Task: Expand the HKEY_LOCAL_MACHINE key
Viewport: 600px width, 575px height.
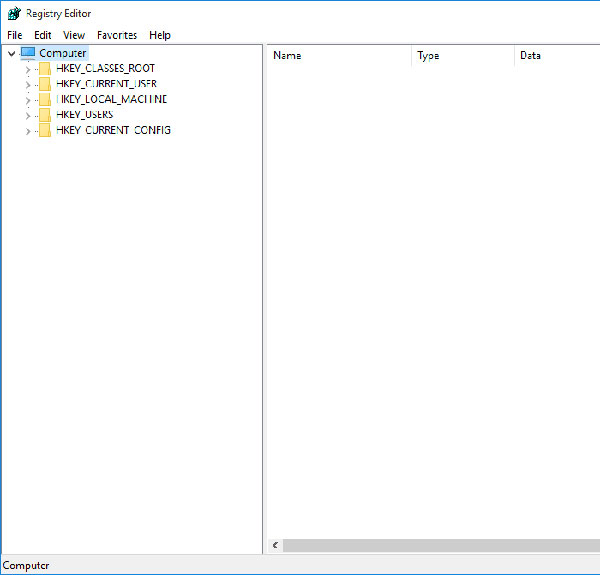Action: pos(28,101)
